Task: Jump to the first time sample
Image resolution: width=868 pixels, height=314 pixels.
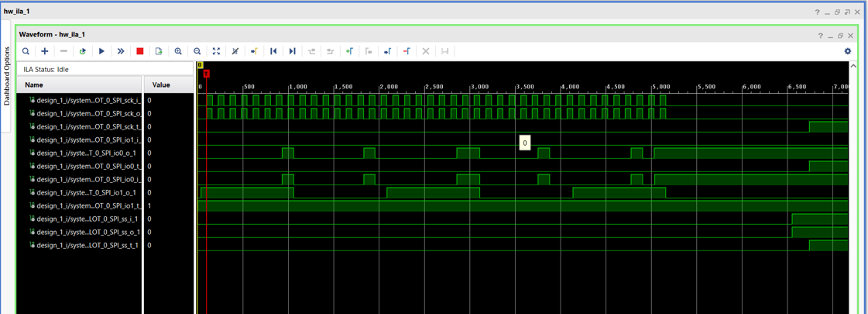Action: point(273,51)
